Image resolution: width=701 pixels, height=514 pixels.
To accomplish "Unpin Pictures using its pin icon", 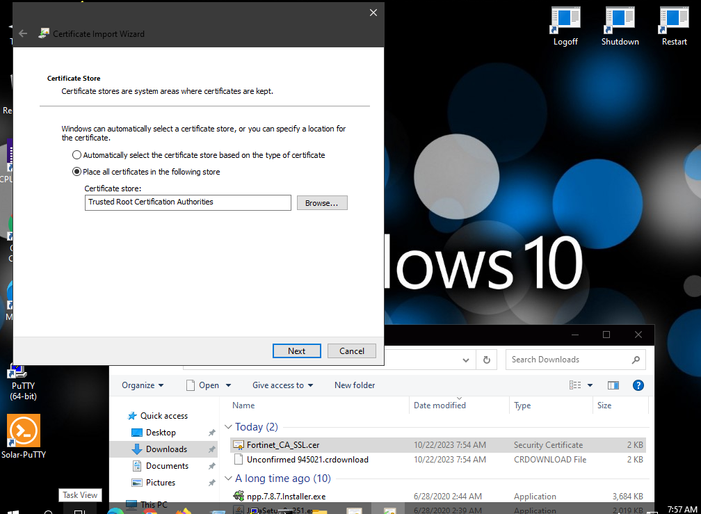I will [211, 483].
